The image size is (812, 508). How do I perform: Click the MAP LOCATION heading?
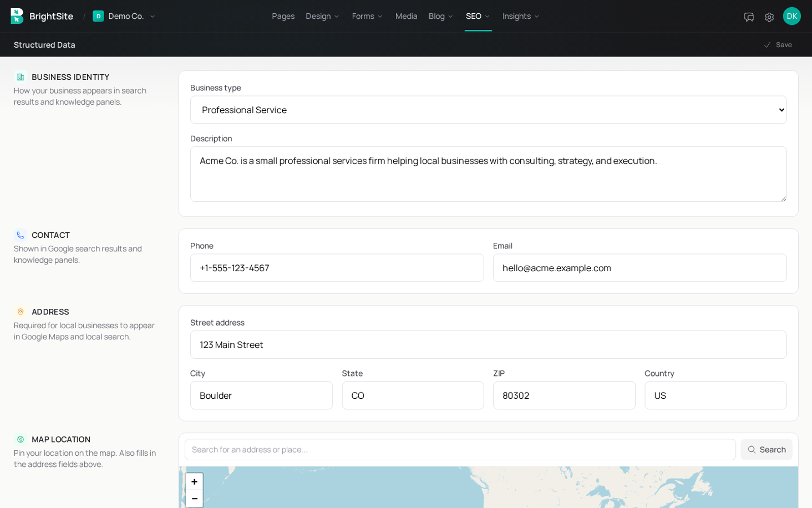(61, 439)
